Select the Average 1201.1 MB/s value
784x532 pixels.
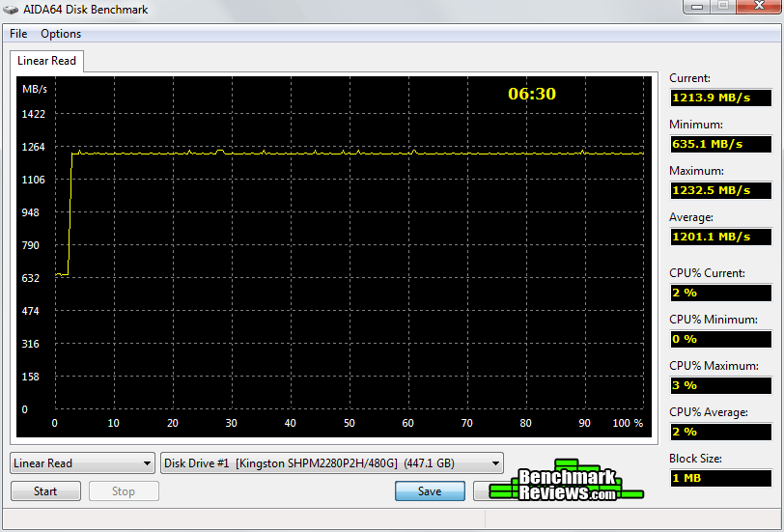coord(721,237)
